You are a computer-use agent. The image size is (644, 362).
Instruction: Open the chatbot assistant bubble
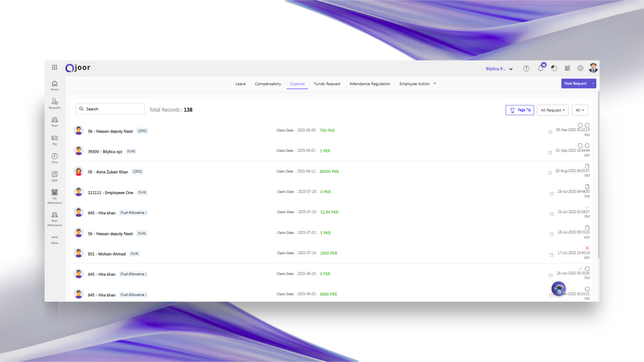click(558, 288)
